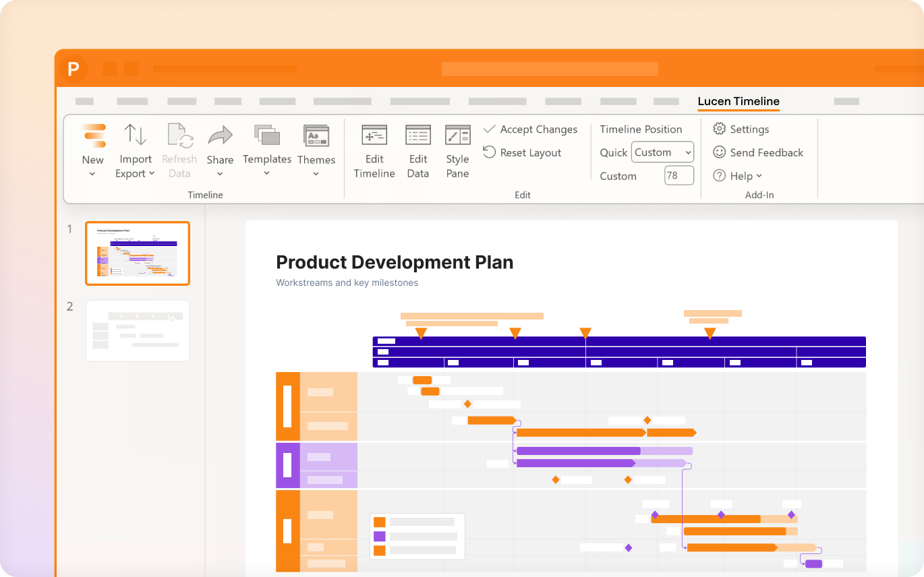Select slide 2 thumbnail
Viewport: 924px width, 577px height.
point(138,331)
